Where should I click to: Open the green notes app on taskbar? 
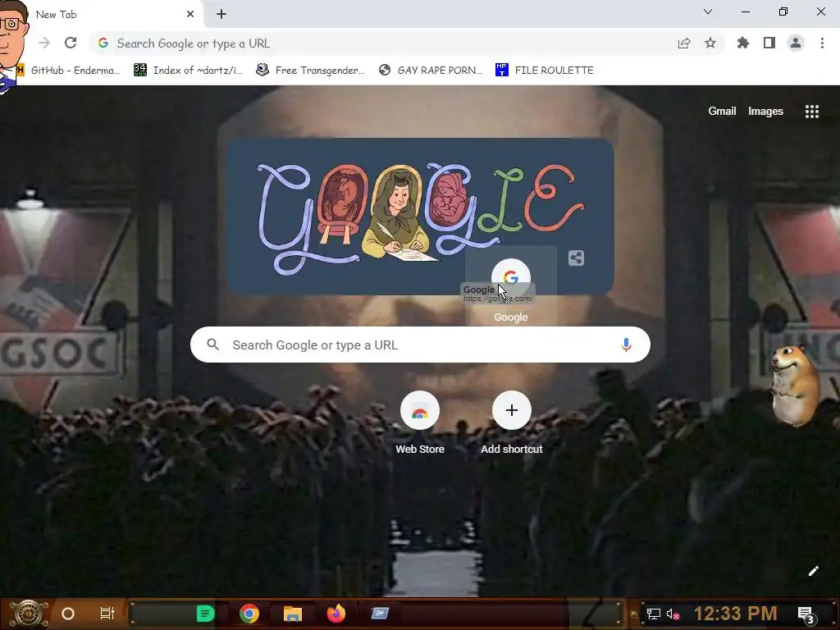pos(205,614)
